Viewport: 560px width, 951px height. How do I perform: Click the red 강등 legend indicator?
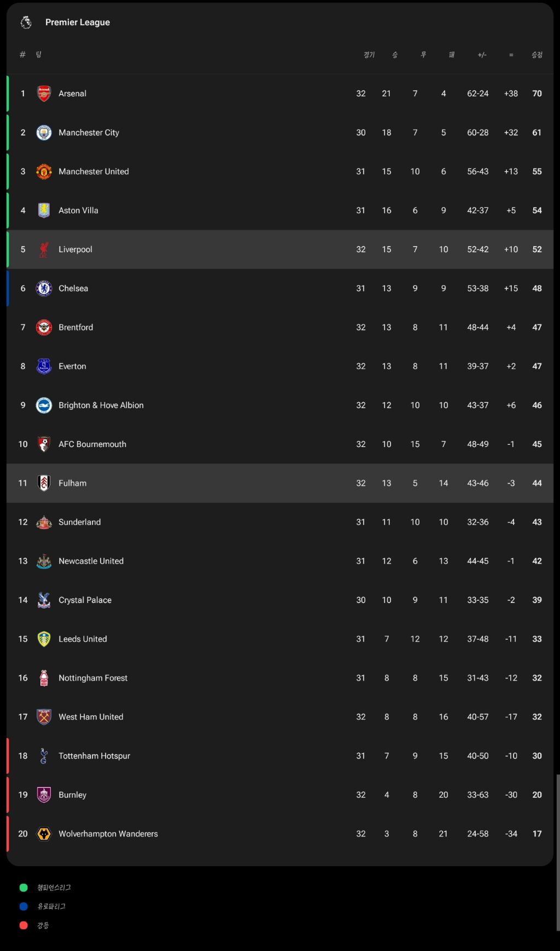point(23,925)
